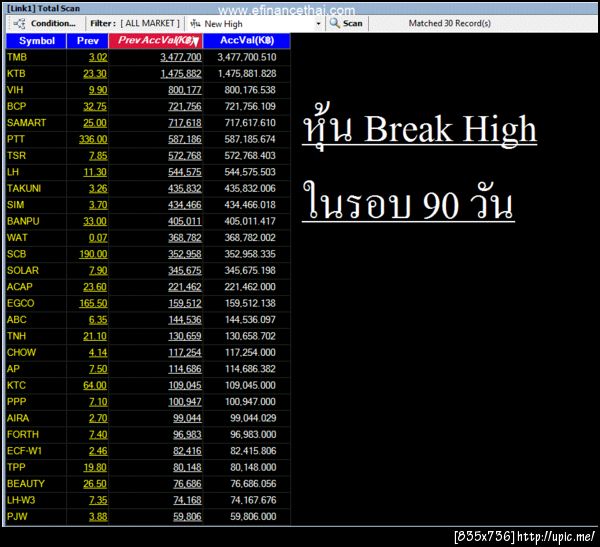Click Prev price 336.00 for PTT

93,139
